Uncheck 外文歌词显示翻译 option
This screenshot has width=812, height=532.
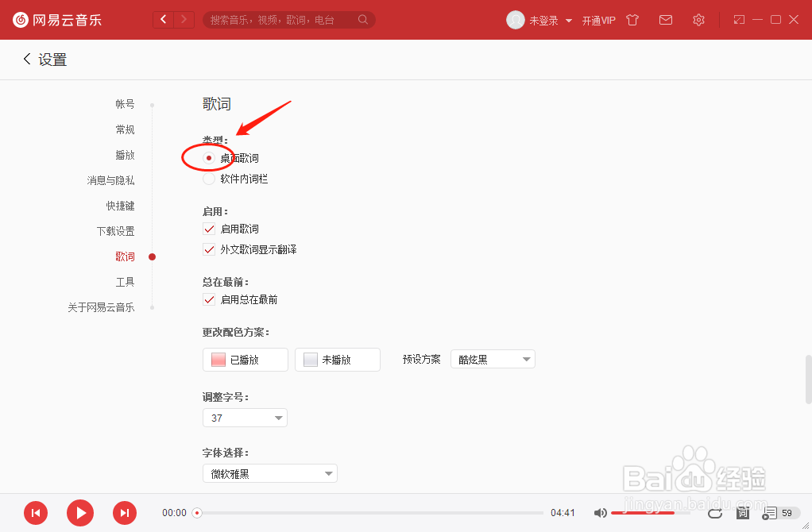tap(209, 249)
